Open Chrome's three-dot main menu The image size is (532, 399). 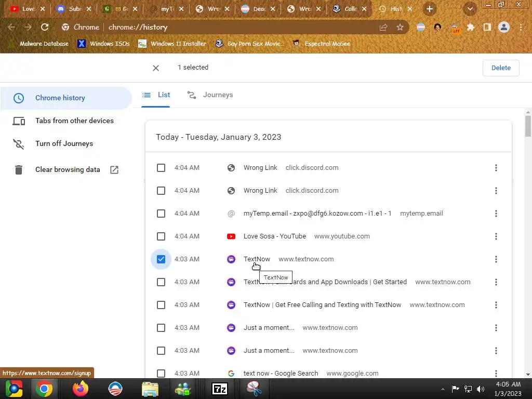pyautogui.click(x=521, y=27)
